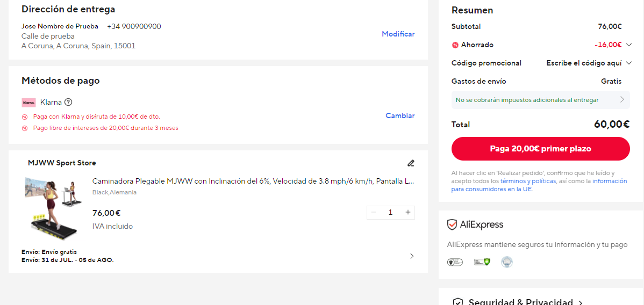Click the IVA incluido label
The height and width of the screenshot is (305, 644).
tap(112, 226)
